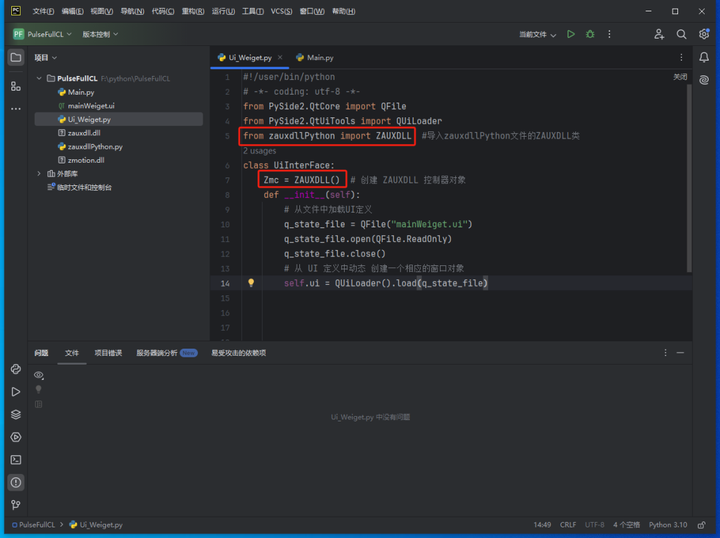This screenshot has width=720, height=538.
Task: Open the Project tool window icon
Action: (x=16, y=58)
